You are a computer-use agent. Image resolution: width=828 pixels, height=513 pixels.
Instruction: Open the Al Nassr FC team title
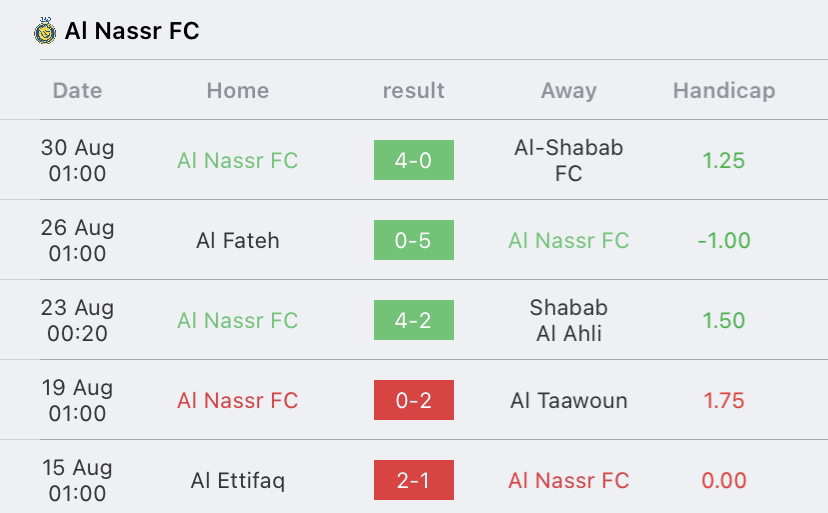[132, 31]
